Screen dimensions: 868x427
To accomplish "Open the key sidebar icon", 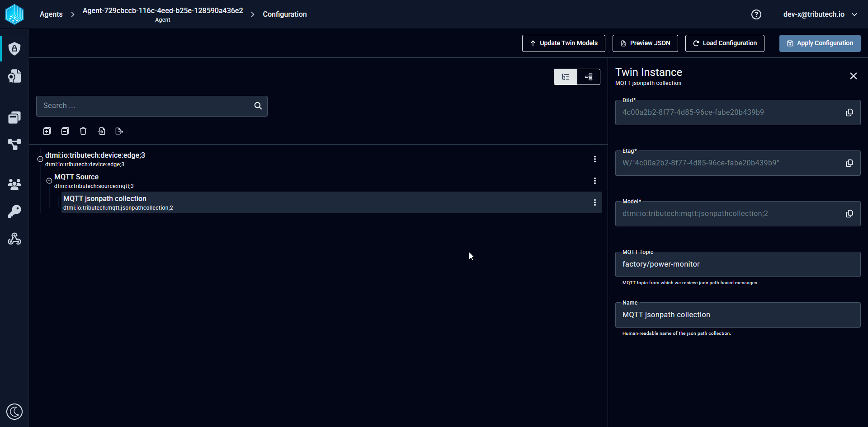I will (14, 211).
